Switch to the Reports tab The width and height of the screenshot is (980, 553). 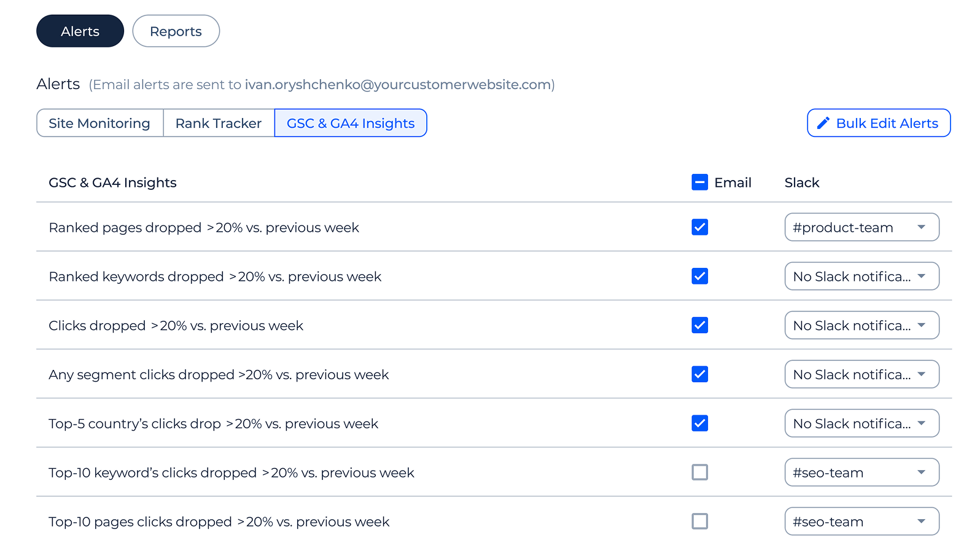[176, 31]
